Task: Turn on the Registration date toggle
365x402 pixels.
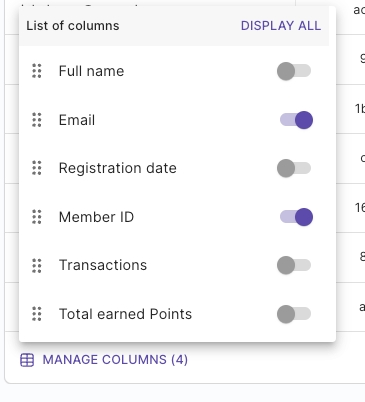Action: pyautogui.click(x=294, y=168)
